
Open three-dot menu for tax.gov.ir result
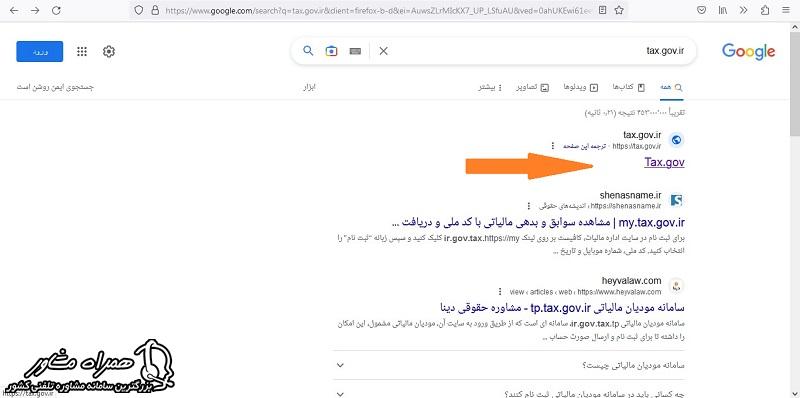coord(553,146)
